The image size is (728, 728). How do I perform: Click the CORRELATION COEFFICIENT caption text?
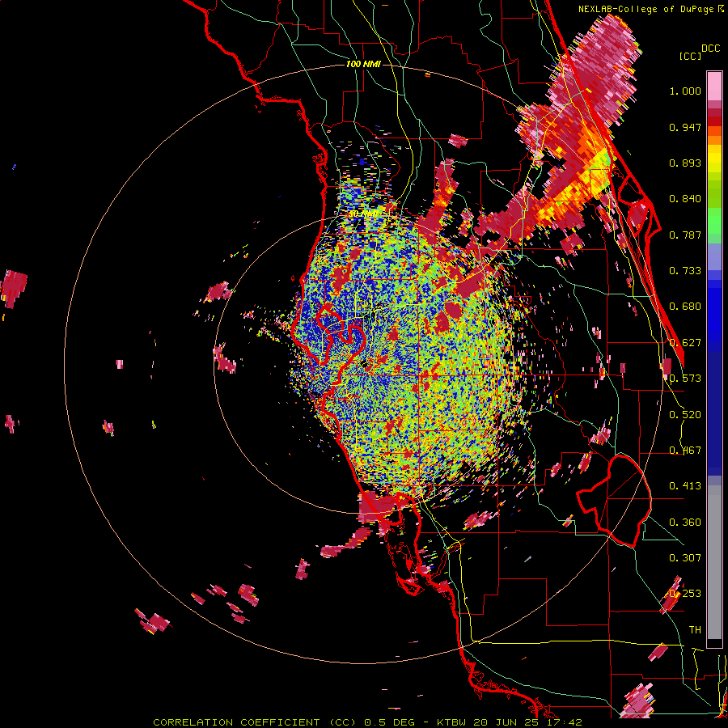[x=236, y=722]
